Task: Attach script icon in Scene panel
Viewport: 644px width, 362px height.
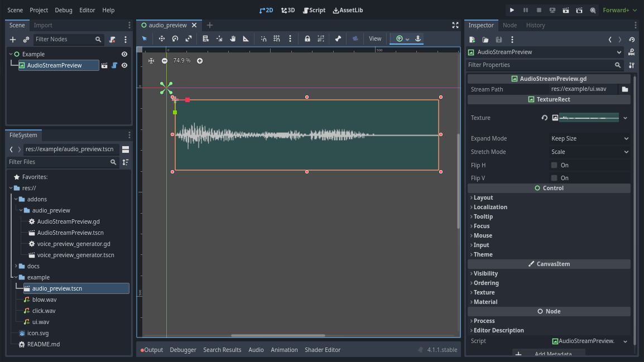Action: pyautogui.click(x=112, y=40)
